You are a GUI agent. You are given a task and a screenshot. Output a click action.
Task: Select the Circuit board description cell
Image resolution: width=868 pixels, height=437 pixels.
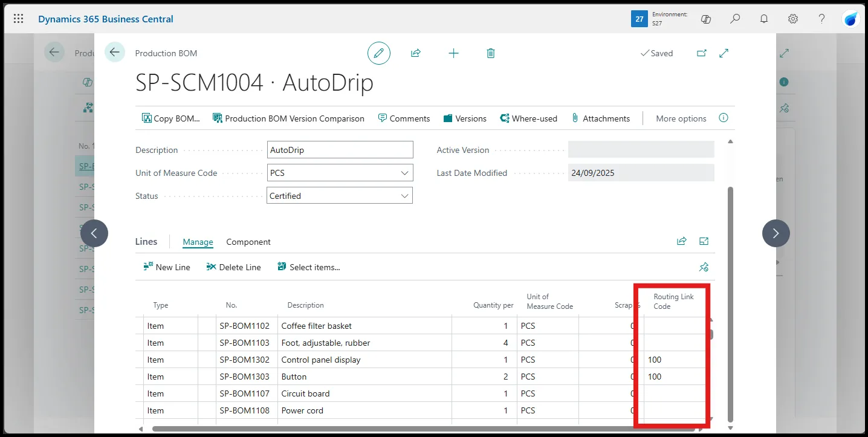[x=364, y=393]
